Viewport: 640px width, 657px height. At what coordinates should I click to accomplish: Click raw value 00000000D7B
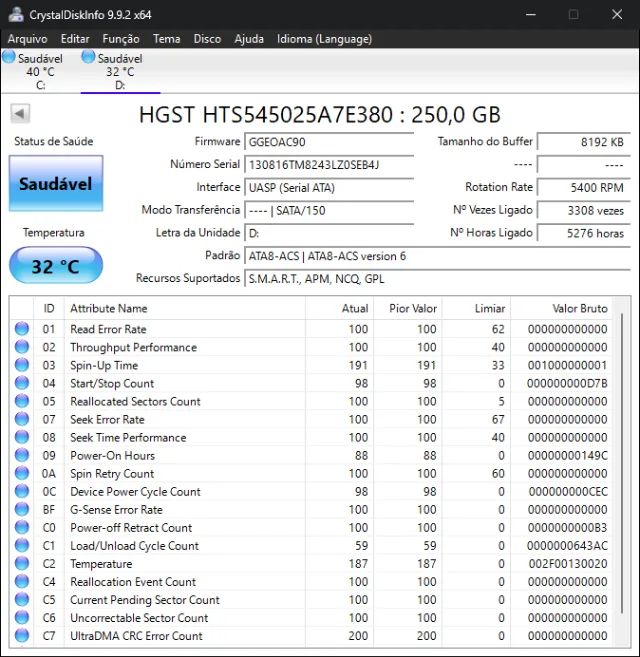(x=567, y=383)
